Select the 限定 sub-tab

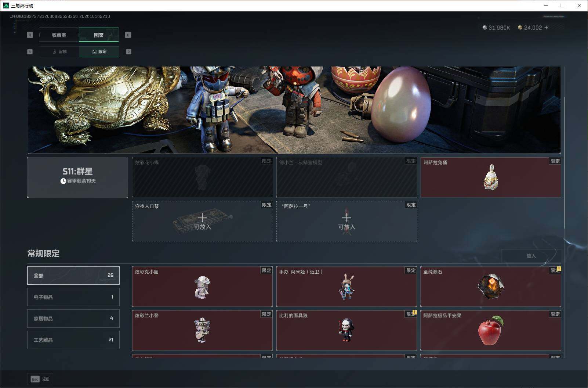pos(99,52)
